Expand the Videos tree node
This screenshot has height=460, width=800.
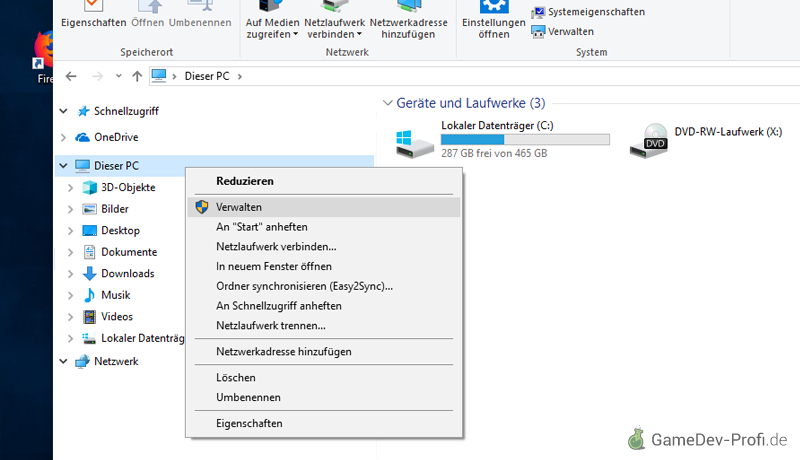pos(70,317)
